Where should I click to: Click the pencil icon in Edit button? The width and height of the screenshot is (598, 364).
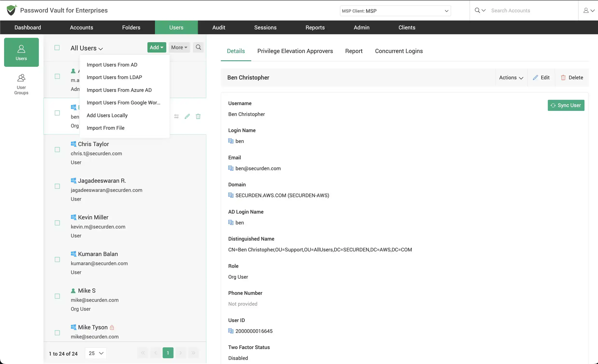click(535, 77)
